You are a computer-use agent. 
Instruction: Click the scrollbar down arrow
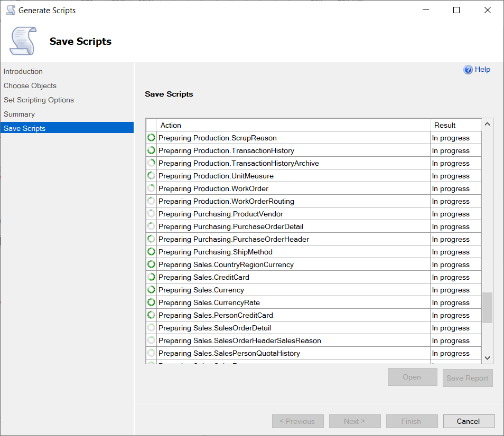coord(487,358)
